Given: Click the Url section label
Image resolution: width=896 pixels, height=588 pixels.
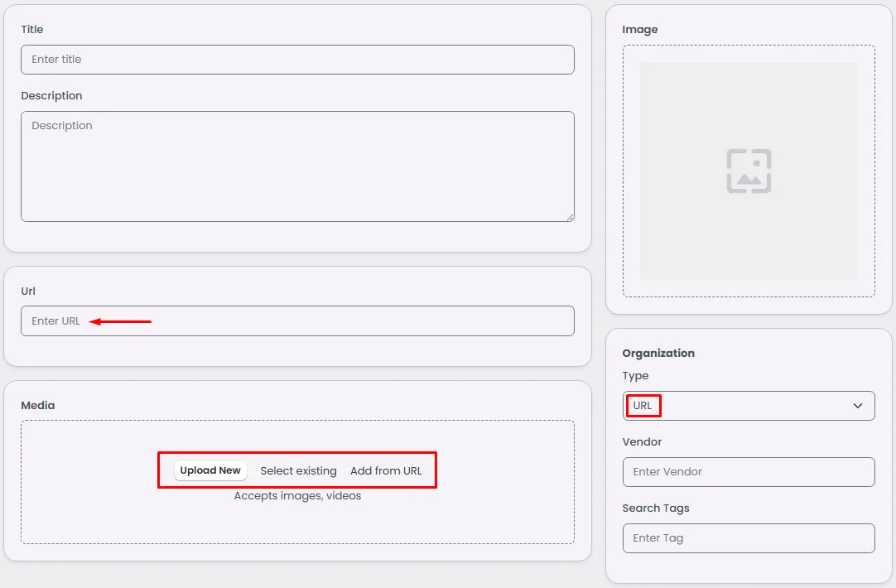Looking at the screenshot, I should (x=28, y=292).
